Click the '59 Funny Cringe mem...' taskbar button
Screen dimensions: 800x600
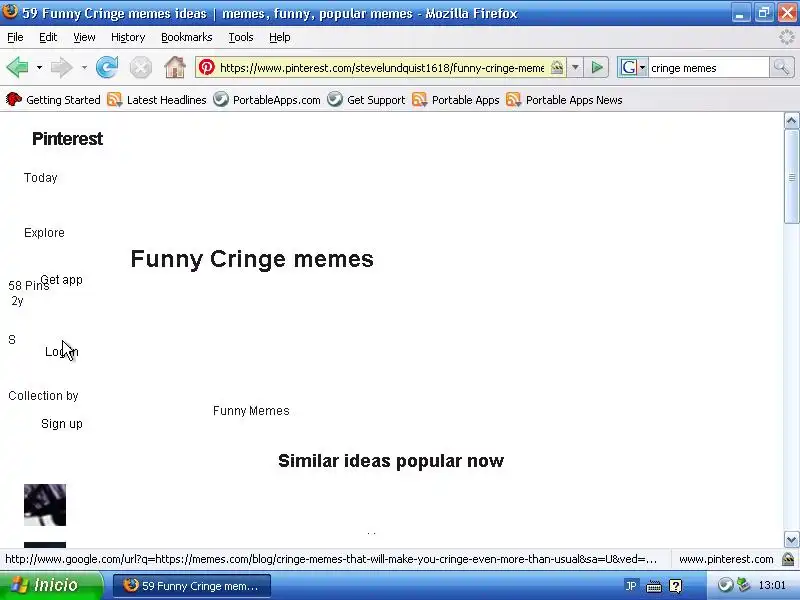coord(192,586)
